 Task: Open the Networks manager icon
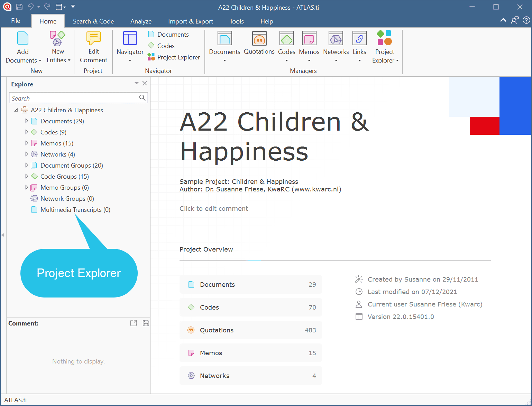pyautogui.click(x=336, y=38)
